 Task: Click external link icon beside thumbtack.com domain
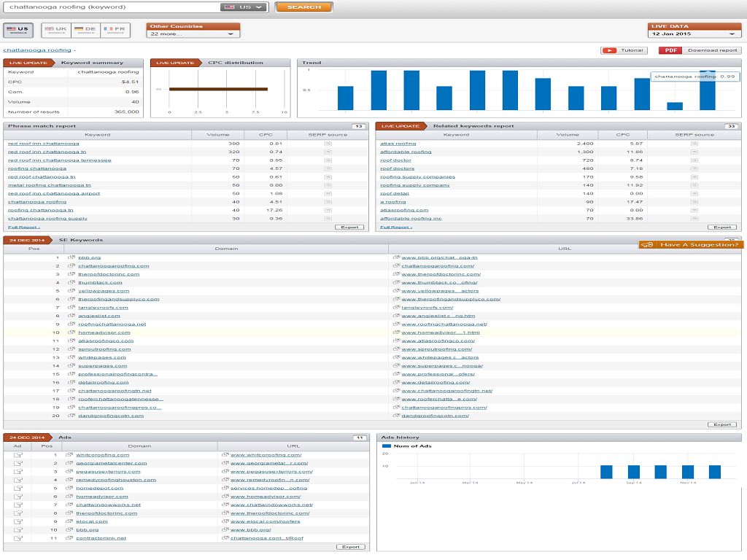click(x=71, y=282)
